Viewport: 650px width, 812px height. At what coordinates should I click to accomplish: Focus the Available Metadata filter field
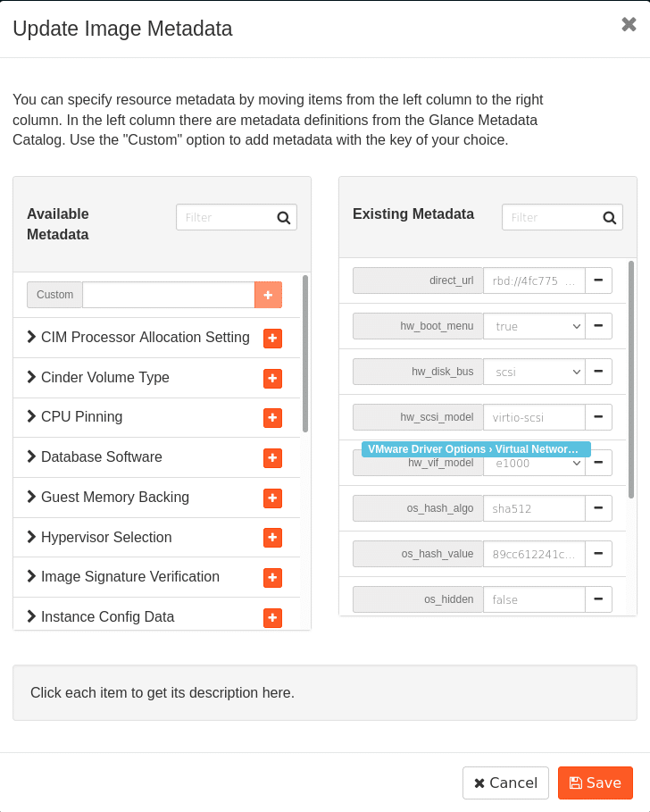tap(226, 217)
